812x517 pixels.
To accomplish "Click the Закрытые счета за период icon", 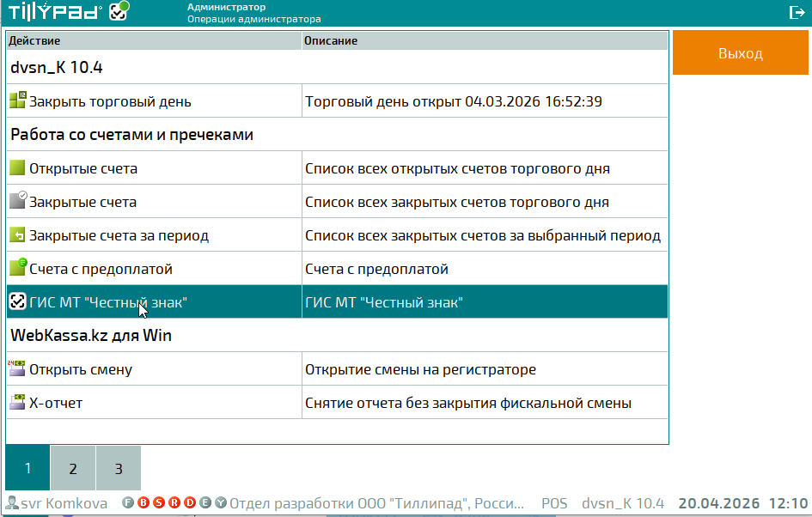I will pos(17,235).
